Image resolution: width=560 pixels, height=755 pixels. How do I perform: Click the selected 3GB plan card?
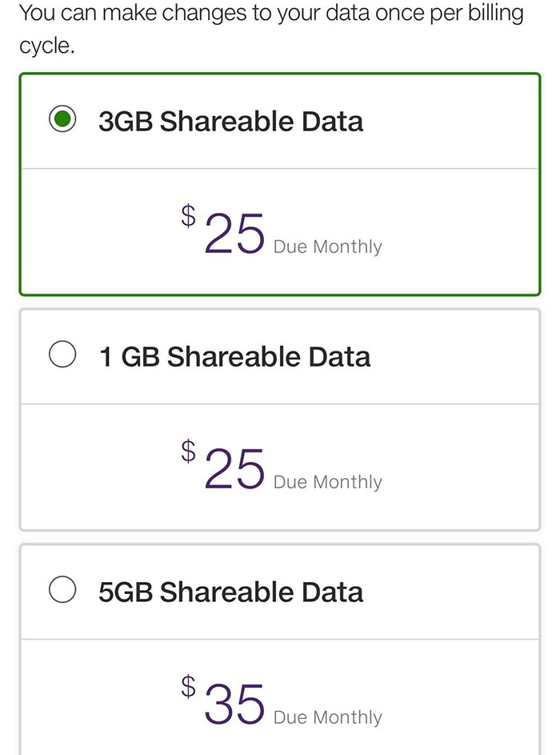[x=278, y=184]
